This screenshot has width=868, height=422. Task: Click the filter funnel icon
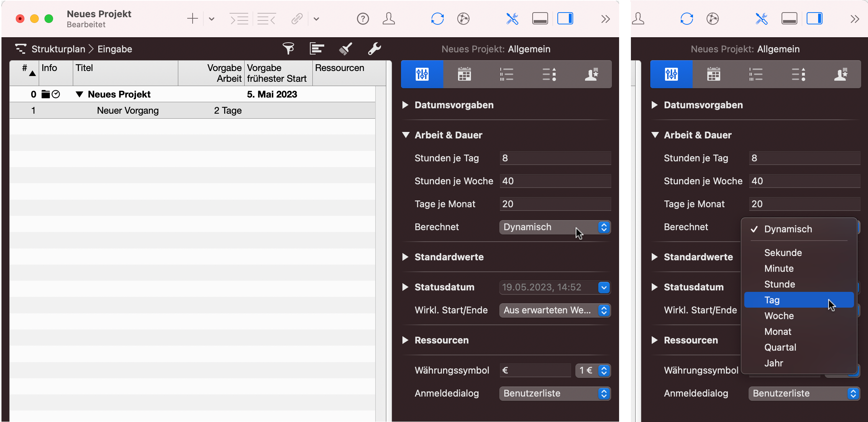(x=288, y=48)
